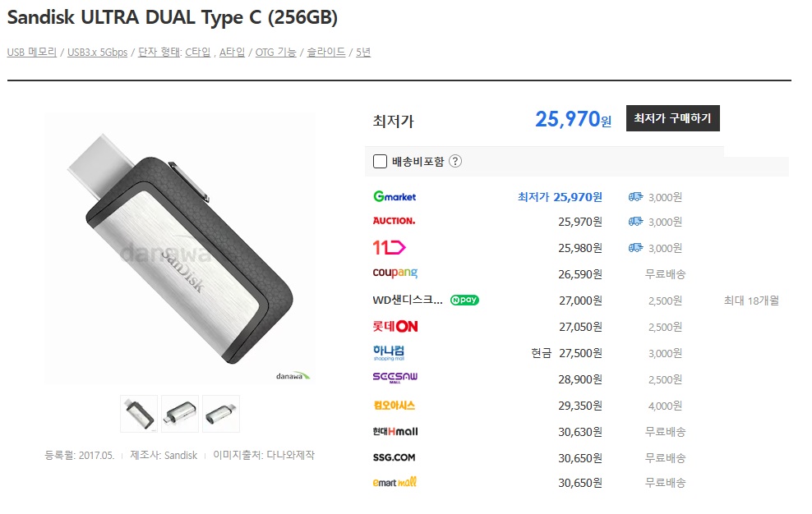This screenshot has width=812, height=514.
Task: Select the 11st store logo
Action: pyautogui.click(x=389, y=248)
